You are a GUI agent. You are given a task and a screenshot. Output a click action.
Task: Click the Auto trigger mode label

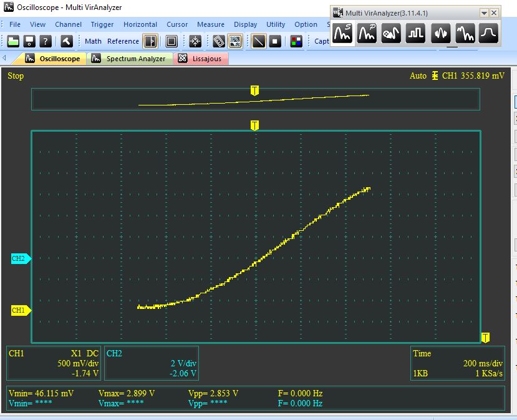[418, 76]
